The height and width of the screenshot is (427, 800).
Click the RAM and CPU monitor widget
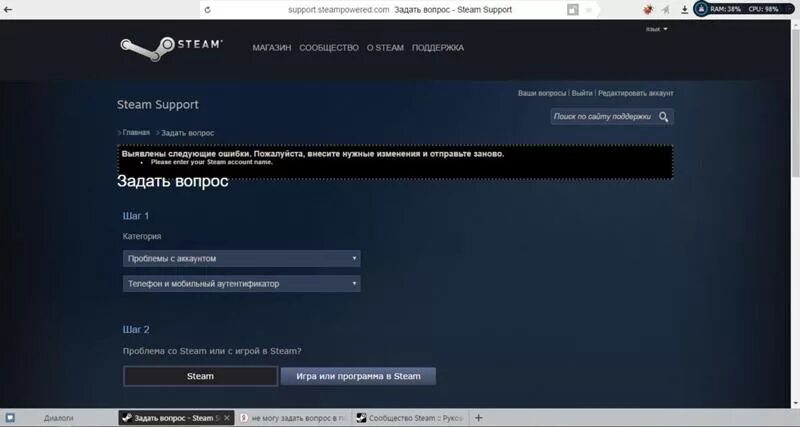click(744, 9)
